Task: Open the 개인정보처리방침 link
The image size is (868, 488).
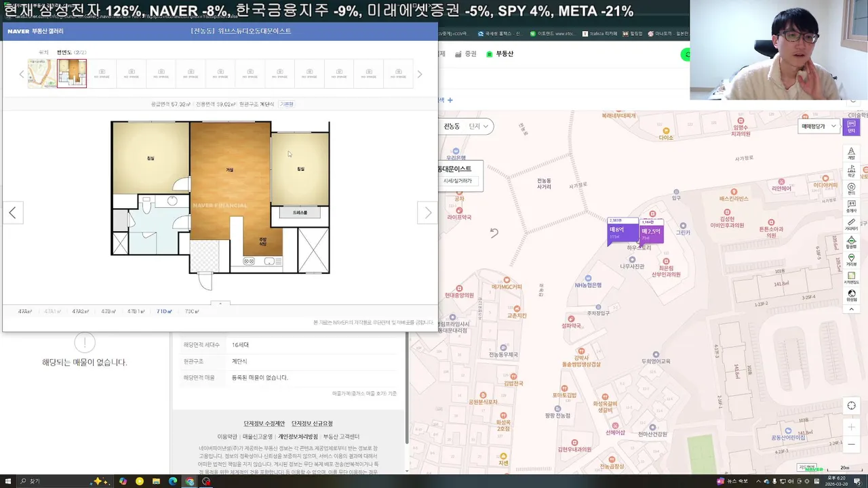Action: point(298,436)
